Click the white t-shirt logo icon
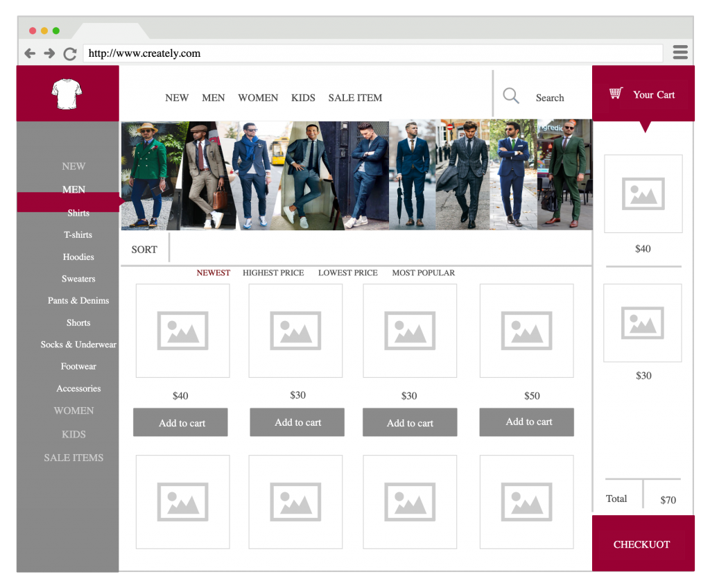Image resolution: width=710 pixels, height=588 pixels. [x=67, y=94]
